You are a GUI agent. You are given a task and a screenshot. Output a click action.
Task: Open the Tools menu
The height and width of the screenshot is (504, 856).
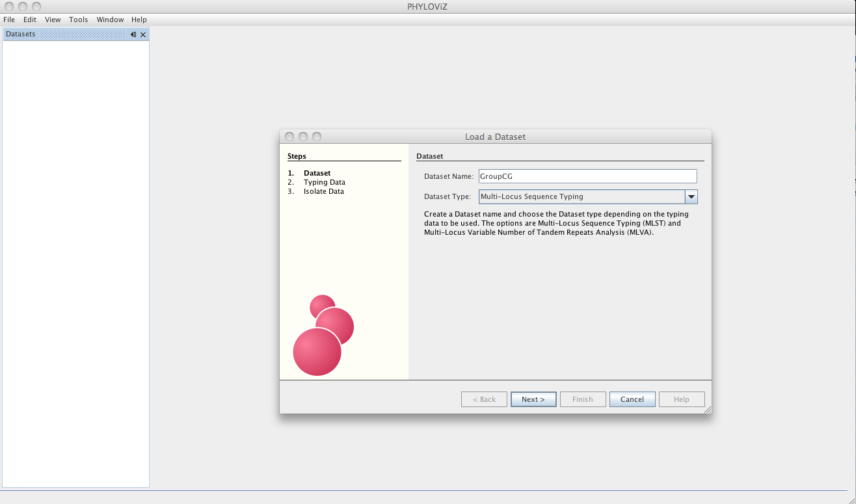[x=79, y=20]
